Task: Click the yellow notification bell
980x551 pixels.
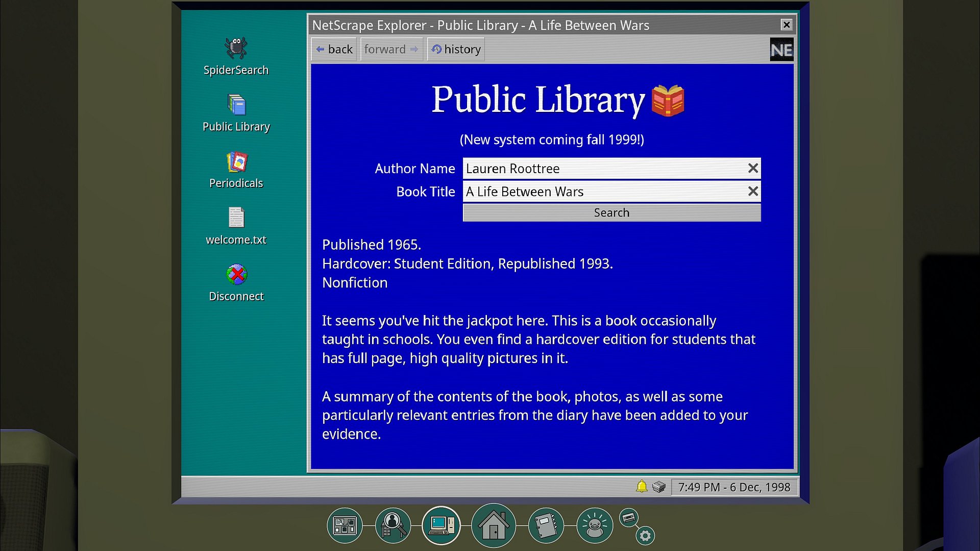Action: (x=642, y=487)
